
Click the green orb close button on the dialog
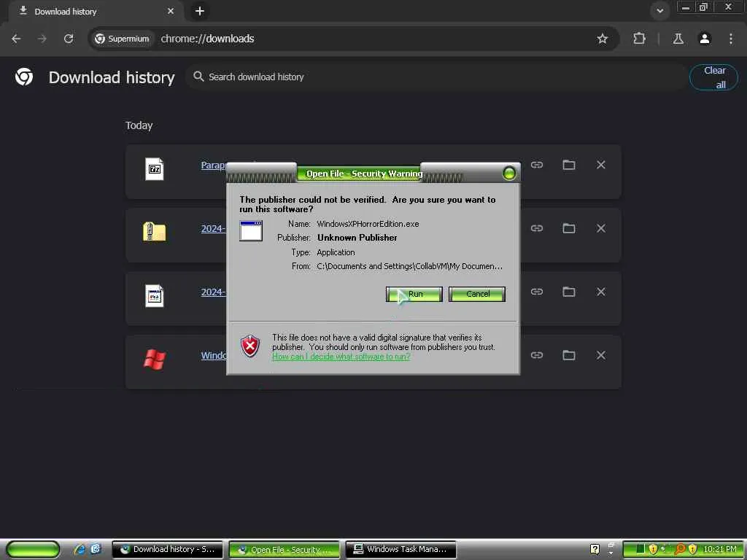coord(508,174)
